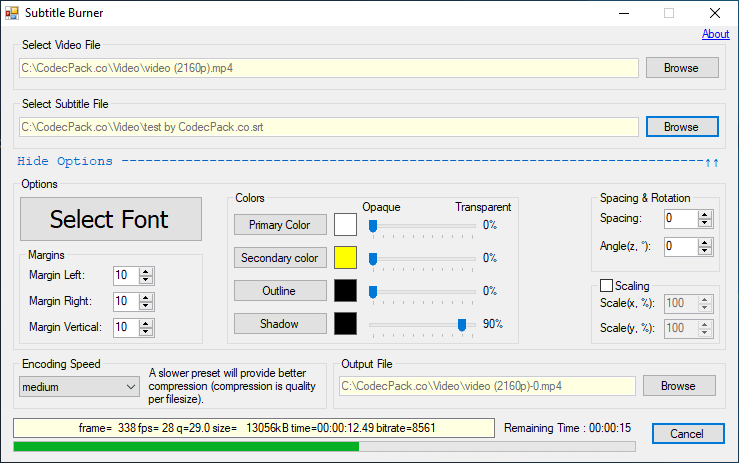Image resolution: width=739 pixels, height=463 pixels.
Task: Open the Select Font dialog
Action: (110, 219)
